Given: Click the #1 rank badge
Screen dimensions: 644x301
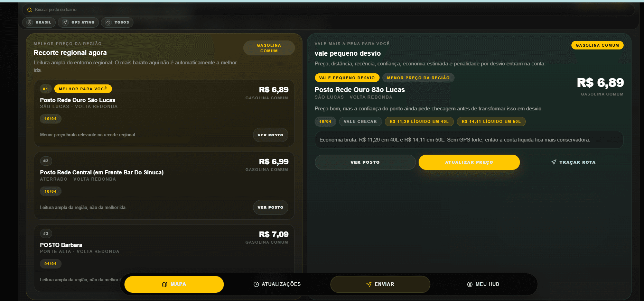Looking at the screenshot, I should (x=46, y=89).
